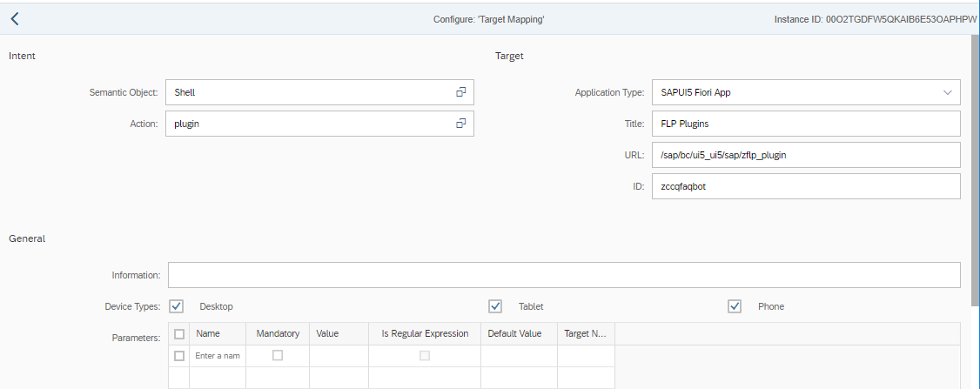Click the Enter a name parameter field
The width and height of the screenshot is (980, 389).
click(218, 356)
